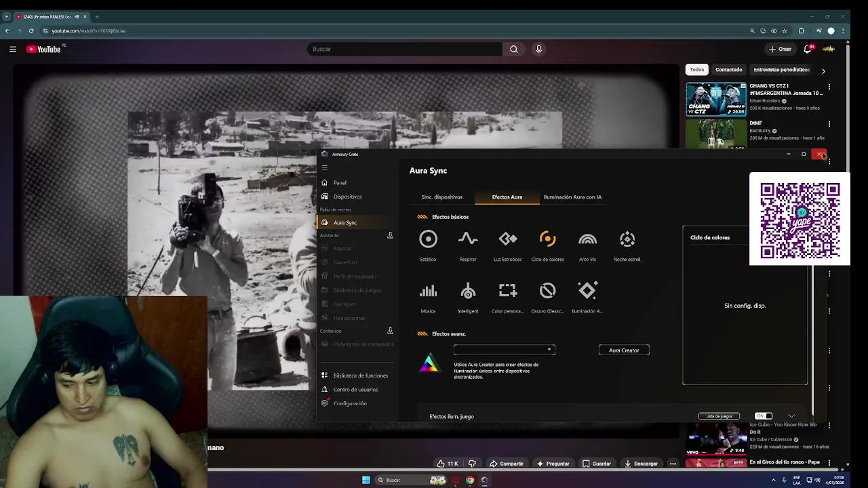868x488 pixels.
Task: Open Iluminación Aura con IA tab
Action: tap(572, 197)
